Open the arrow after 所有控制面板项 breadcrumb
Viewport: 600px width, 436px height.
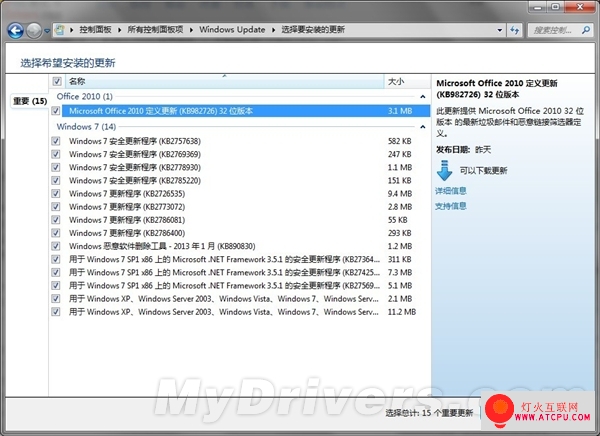[191, 30]
